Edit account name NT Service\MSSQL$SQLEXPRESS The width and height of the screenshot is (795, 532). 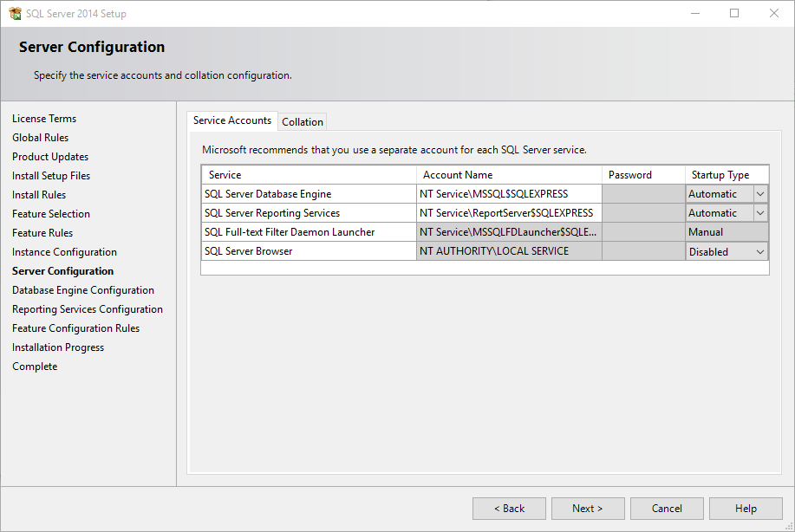pyautogui.click(x=509, y=194)
